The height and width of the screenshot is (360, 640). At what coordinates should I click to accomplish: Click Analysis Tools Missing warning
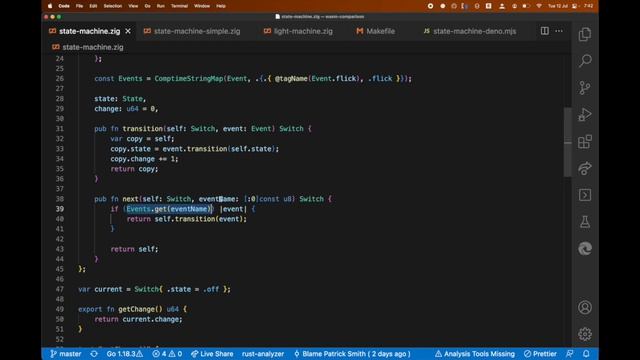[x=475, y=354]
